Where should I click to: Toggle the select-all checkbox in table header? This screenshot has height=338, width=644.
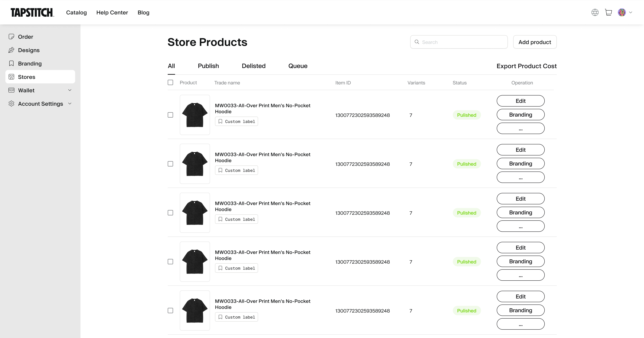tap(170, 82)
